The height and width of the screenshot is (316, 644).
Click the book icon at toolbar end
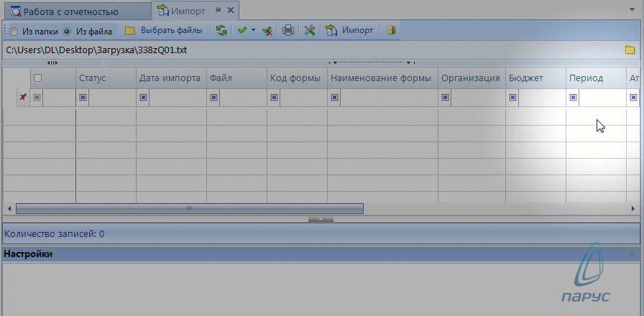390,30
